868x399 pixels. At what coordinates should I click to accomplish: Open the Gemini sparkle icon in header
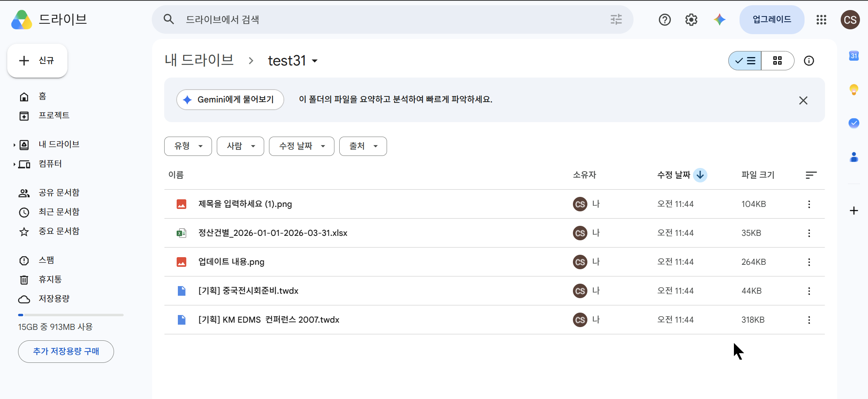coord(719,20)
